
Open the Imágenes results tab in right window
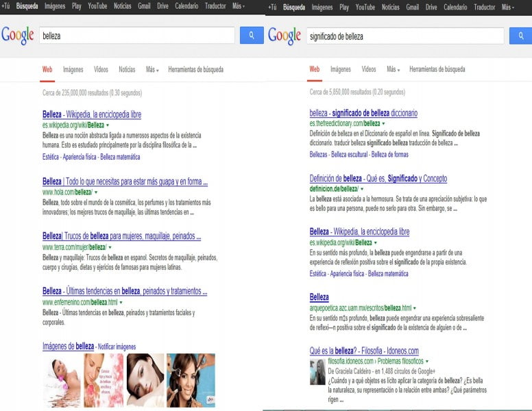[341, 69]
